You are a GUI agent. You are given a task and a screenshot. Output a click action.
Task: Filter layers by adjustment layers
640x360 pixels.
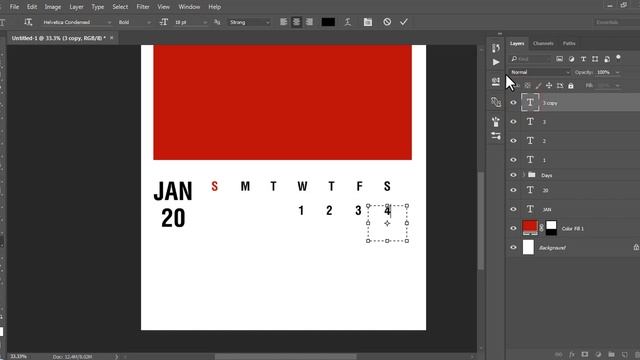tap(571, 59)
